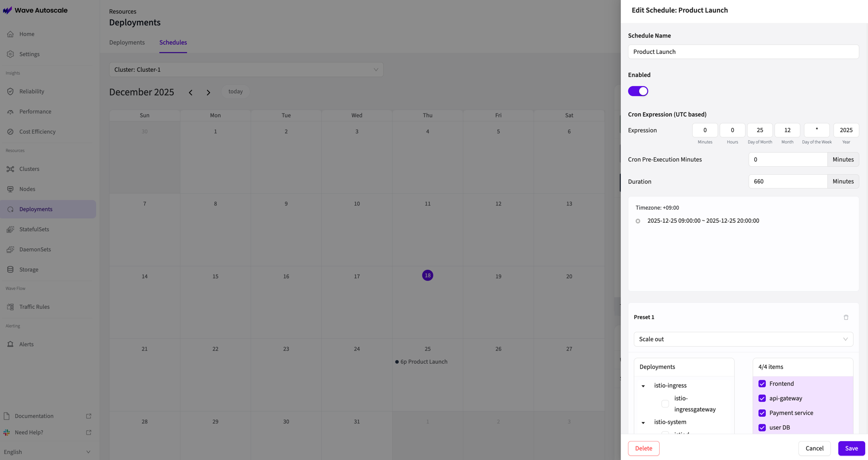This screenshot has height=460, width=868.
Task: Open StatefulSets via its icon
Action: coord(10,230)
